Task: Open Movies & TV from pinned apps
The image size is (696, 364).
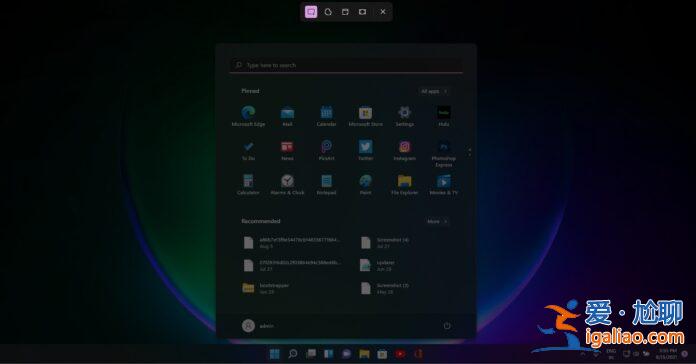Action: pyautogui.click(x=444, y=185)
